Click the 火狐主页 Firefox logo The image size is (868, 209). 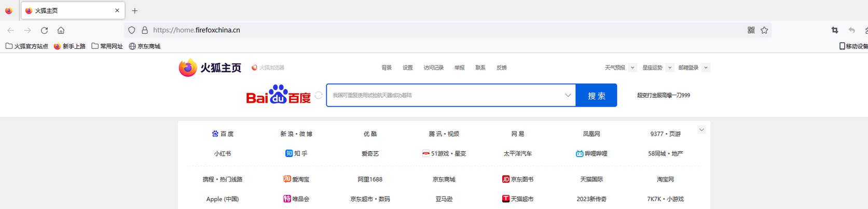click(x=210, y=68)
